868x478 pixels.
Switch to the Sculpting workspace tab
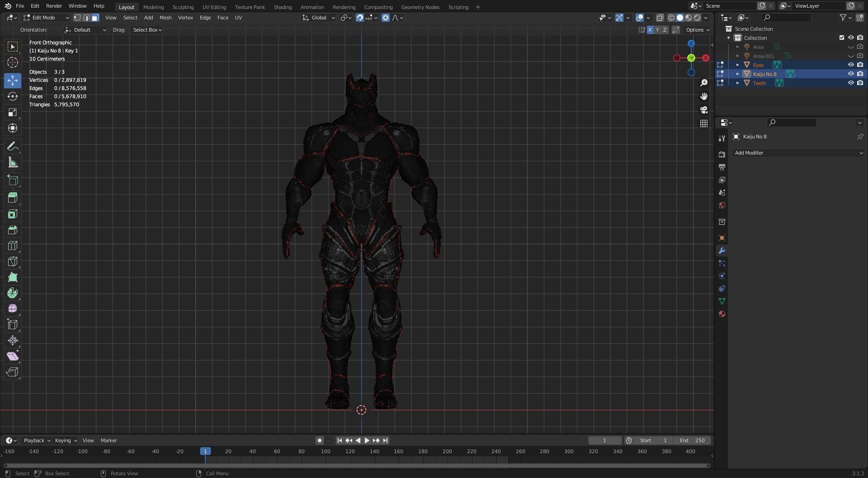point(183,7)
